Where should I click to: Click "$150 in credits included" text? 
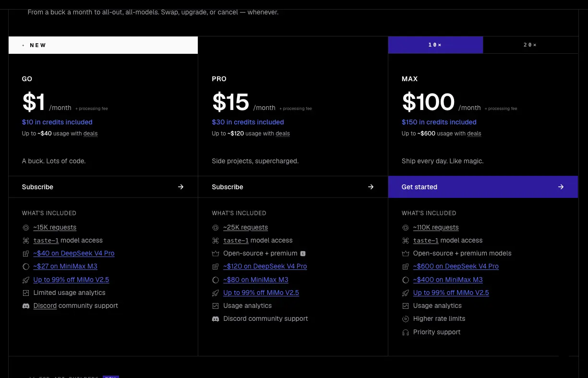tap(439, 122)
